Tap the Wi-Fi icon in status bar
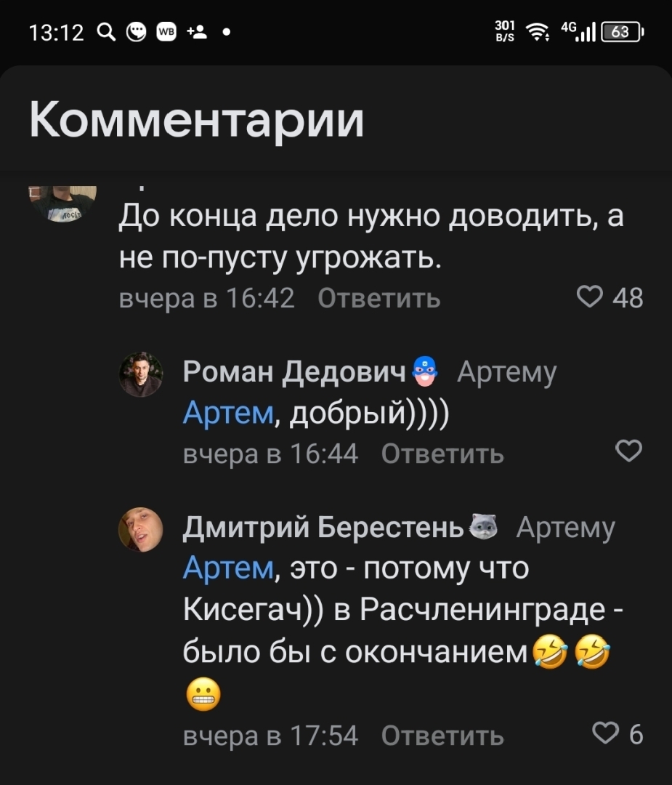 pyautogui.click(x=538, y=32)
